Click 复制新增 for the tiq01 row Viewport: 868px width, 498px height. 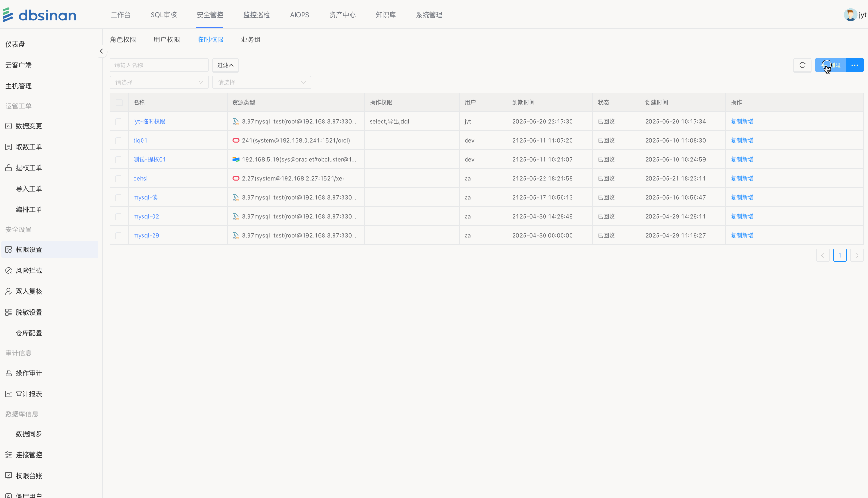pyautogui.click(x=742, y=140)
